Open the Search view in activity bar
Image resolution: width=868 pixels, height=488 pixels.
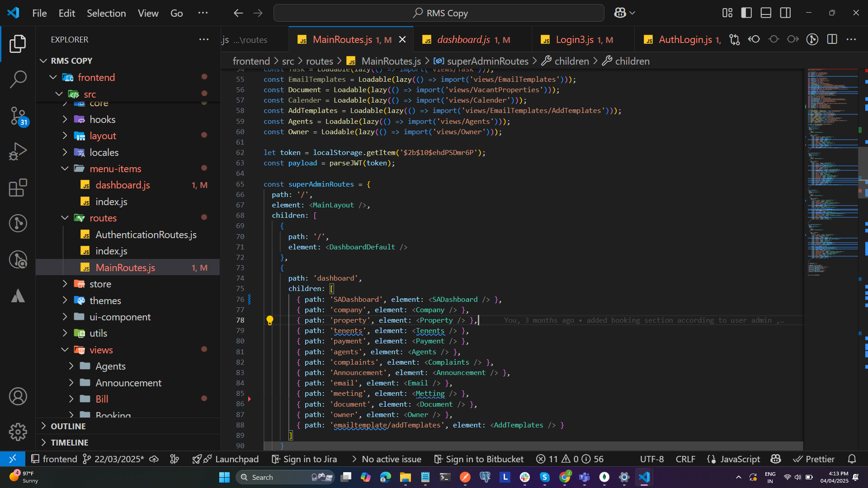pyautogui.click(x=18, y=80)
